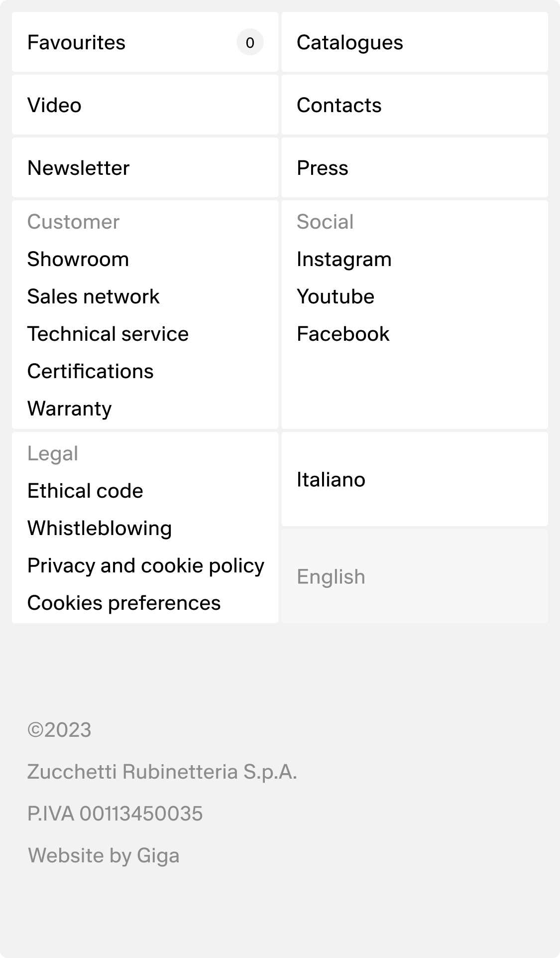Viewport: 560px width, 958px height.
Task: Open the Favourites menu item
Action: point(77,43)
